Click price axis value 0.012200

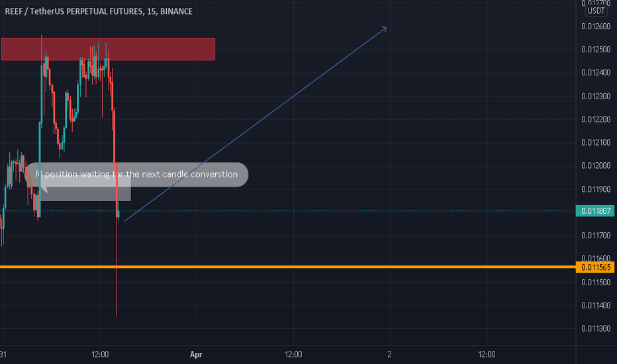point(596,120)
